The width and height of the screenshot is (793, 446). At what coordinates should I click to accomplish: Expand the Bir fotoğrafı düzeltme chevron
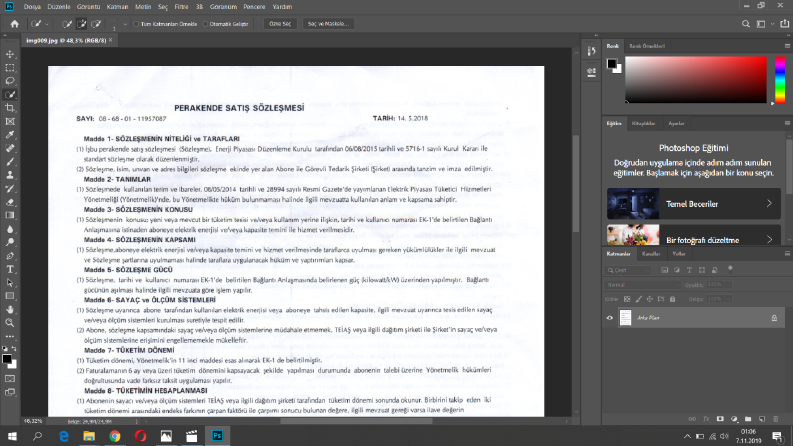769,239
